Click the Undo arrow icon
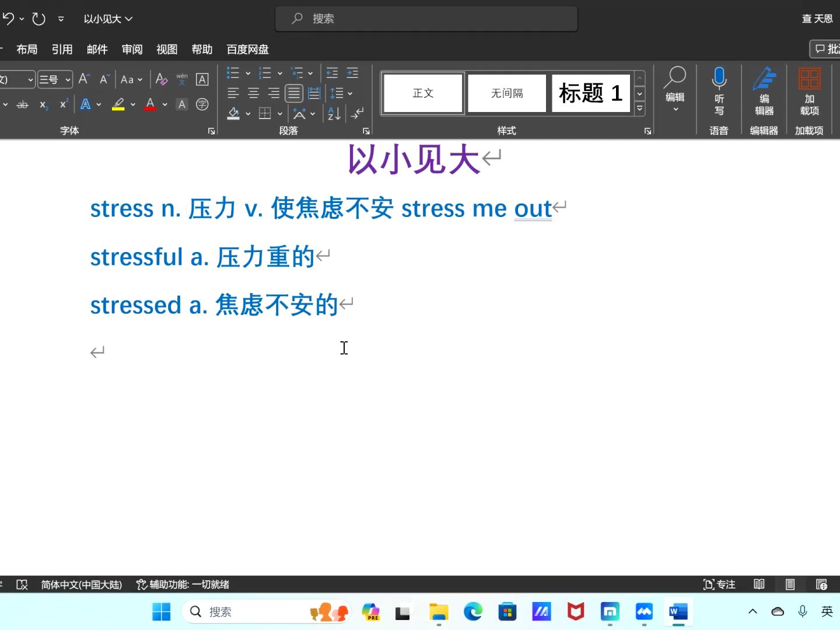Screen dimensions: 840x630 (8, 19)
